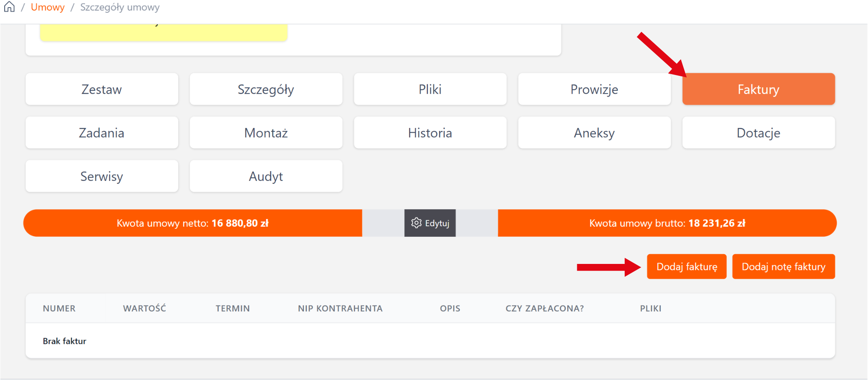Image resolution: width=868 pixels, height=380 pixels.
Task: Open the Dotacje tab
Action: [758, 133]
